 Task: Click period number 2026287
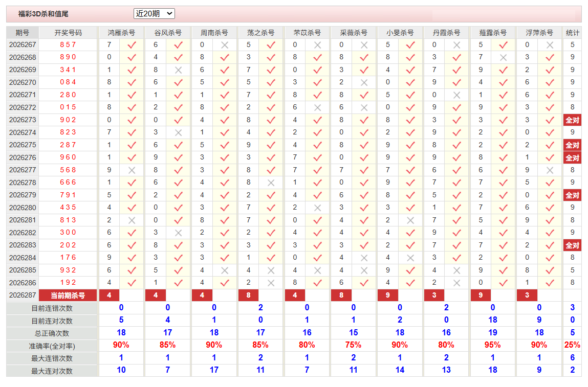click(23, 295)
